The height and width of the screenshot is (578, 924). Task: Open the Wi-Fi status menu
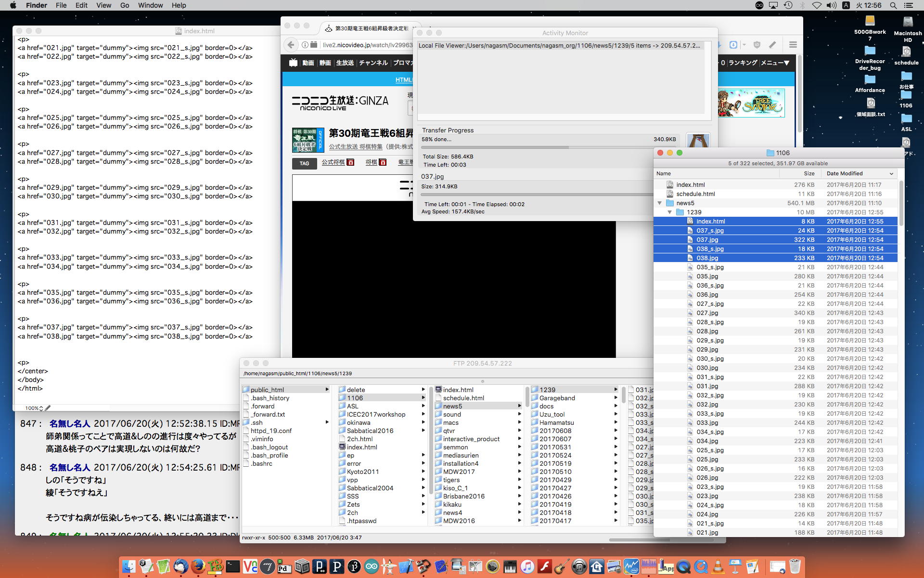coord(817,5)
